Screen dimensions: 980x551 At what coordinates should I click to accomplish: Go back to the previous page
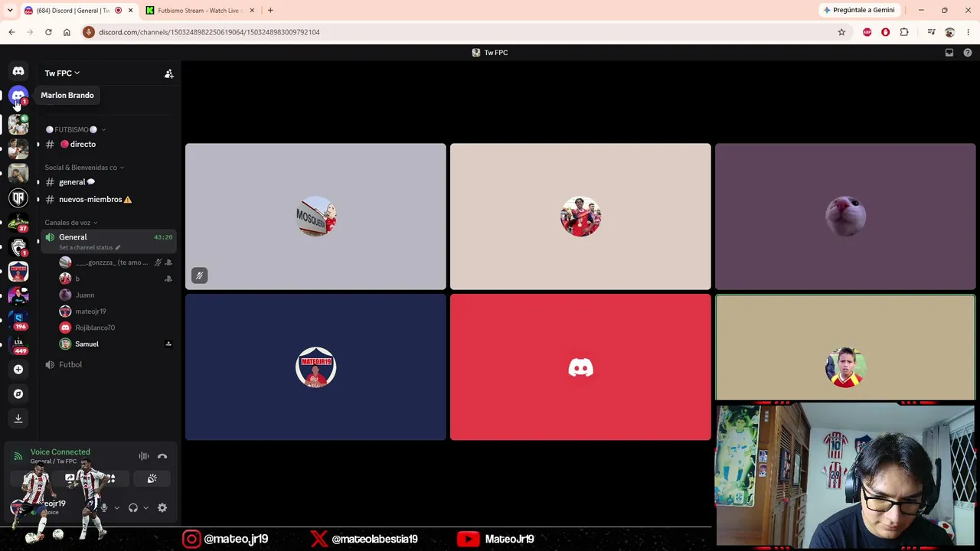11,32
